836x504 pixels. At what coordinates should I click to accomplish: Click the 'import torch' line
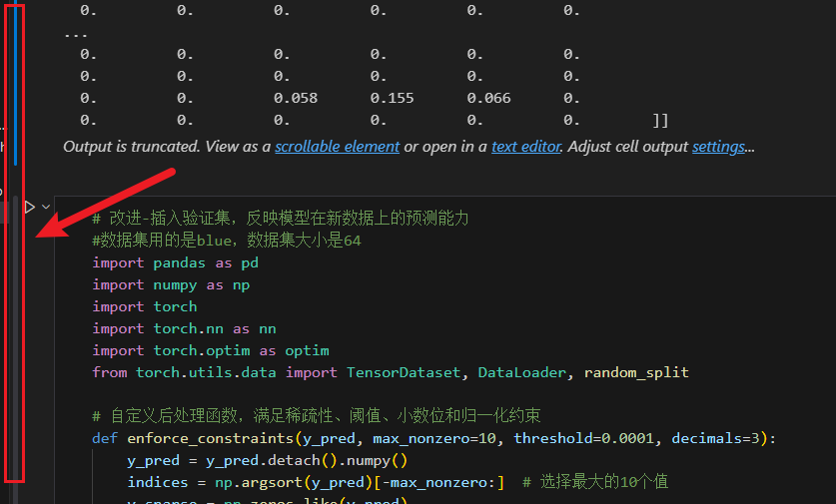click(145, 306)
